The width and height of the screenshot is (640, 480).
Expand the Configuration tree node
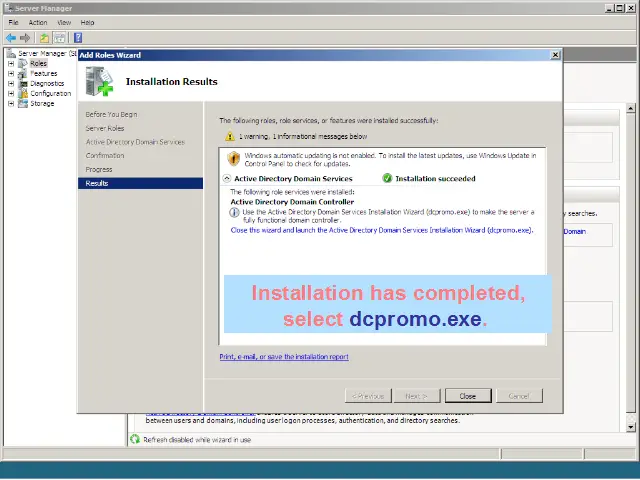point(11,93)
